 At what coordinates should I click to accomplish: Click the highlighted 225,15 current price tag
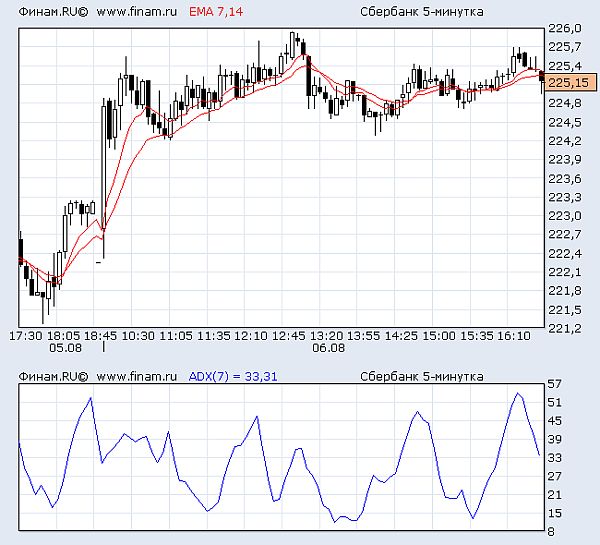pos(570,83)
